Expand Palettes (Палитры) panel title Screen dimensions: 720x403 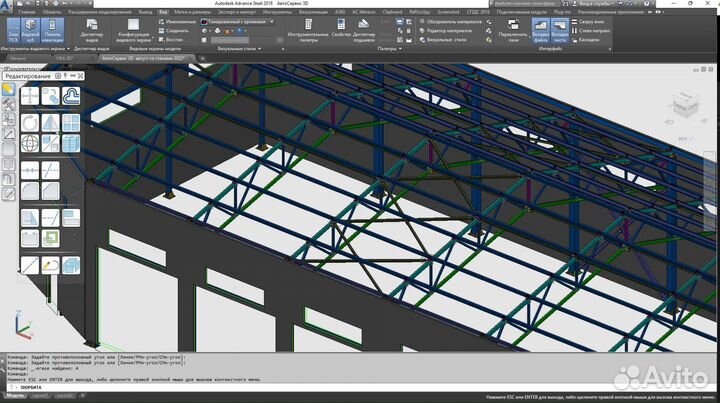pyautogui.click(x=389, y=49)
